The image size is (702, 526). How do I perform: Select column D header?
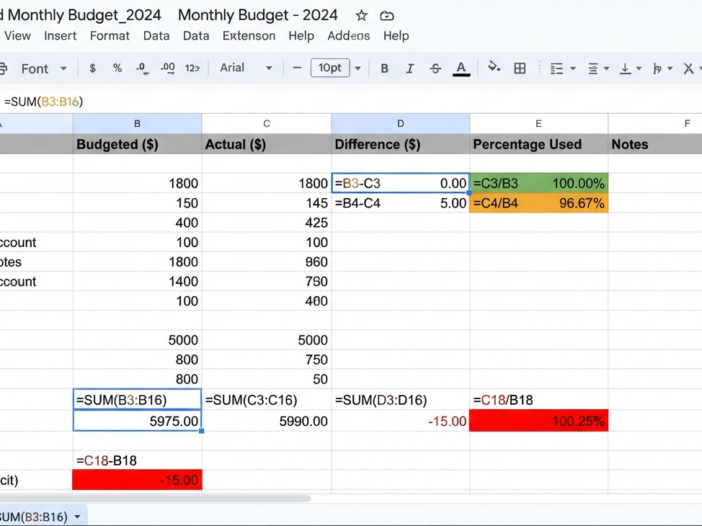coord(401,124)
